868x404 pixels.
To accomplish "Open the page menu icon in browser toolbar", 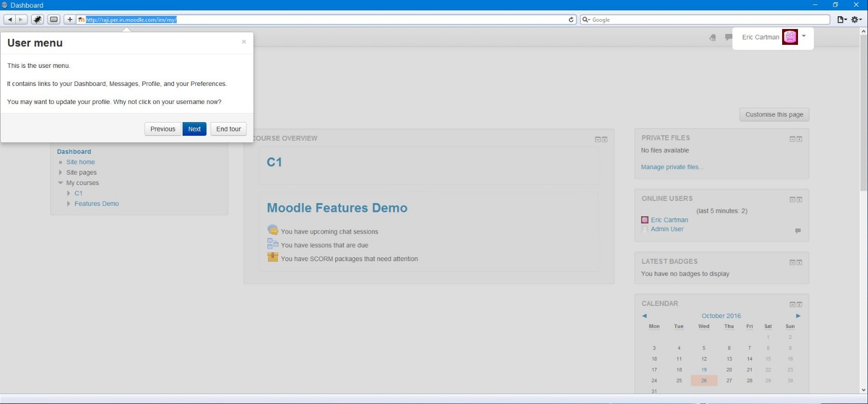I will click(842, 20).
